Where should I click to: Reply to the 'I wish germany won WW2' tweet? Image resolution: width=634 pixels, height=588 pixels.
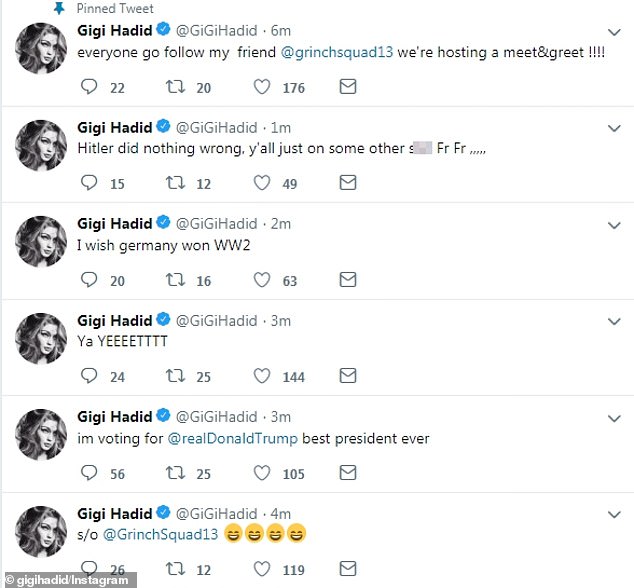[89, 279]
